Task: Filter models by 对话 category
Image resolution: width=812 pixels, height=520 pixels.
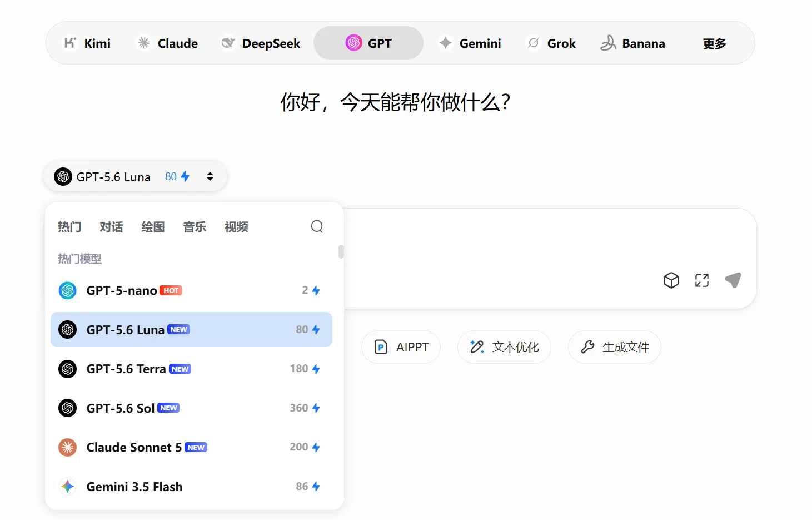Action: [x=111, y=227]
